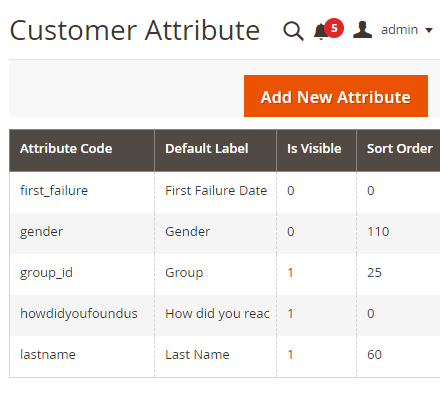Click the Add New Attribute button
This screenshot has width=440, height=400.
(x=336, y=96)
